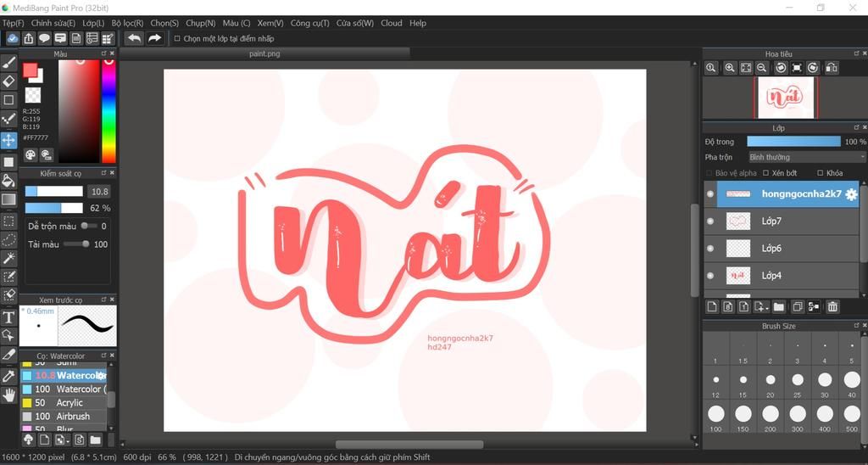868x465 pixels.
Task: Open the Bộ lọc(R) menu
Action: [127, 23]
